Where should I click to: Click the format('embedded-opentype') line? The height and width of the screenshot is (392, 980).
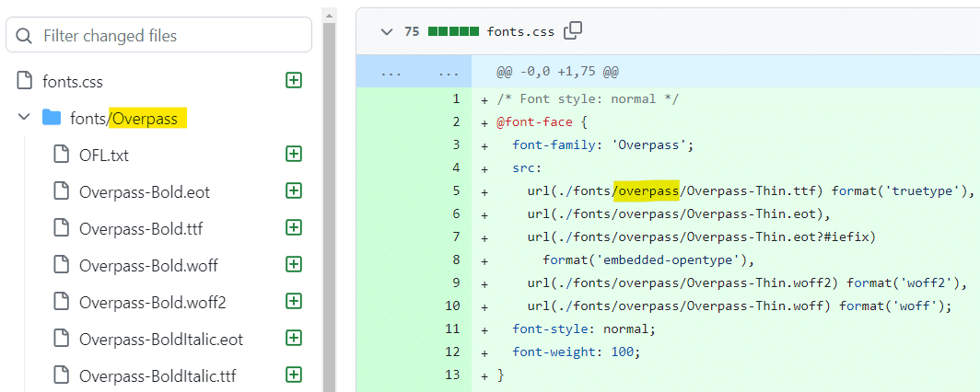pyautogui.click(x=648, y=260)
